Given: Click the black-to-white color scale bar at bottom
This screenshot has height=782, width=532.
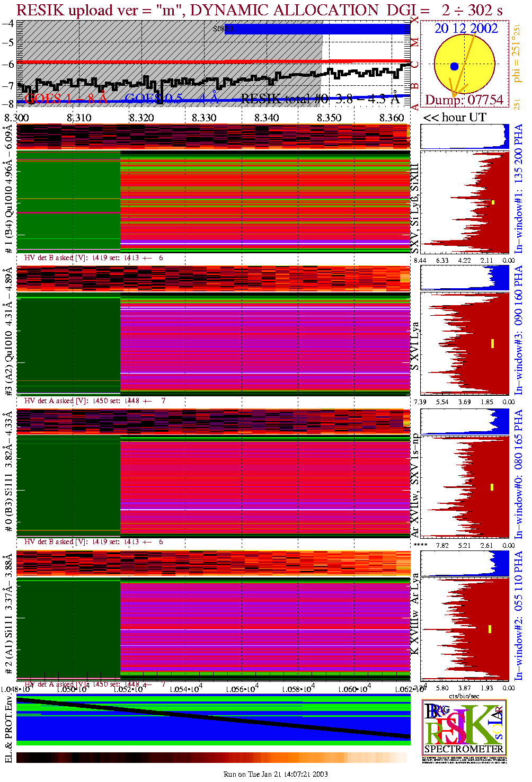Looking at the screenshot, I should [212, 758].
